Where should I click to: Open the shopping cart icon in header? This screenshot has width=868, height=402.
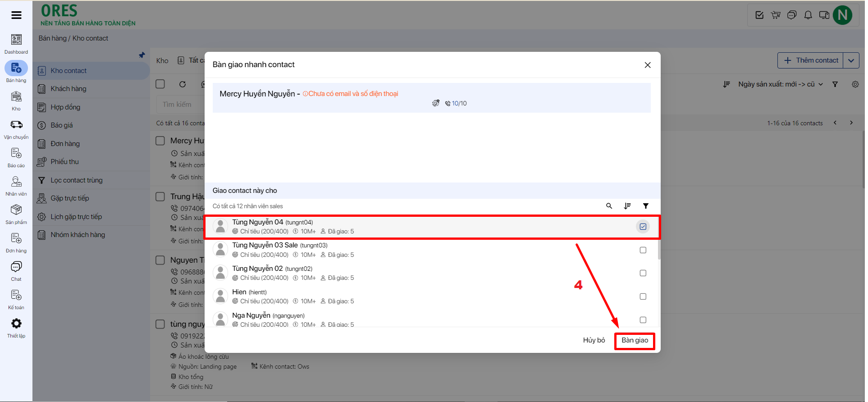pyautogui.click(x=776, y=15)
